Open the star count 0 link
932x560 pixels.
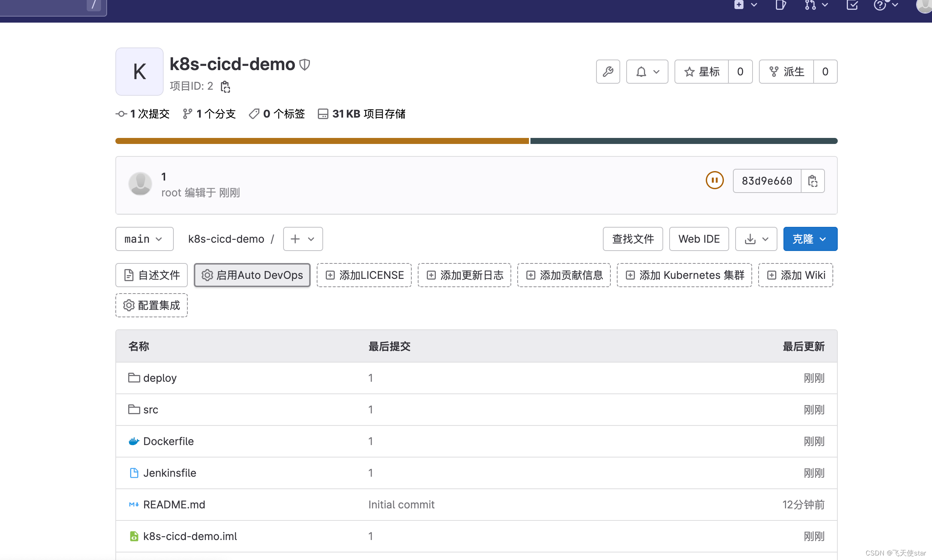tap(740, 72)
